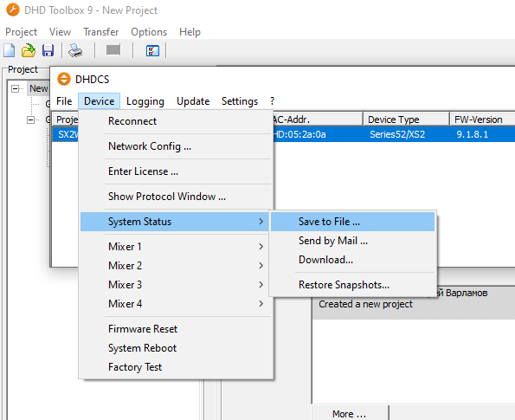515x420 pixels.
Task: Open the DHDCS File menu
Action: [x=64, y=101]
